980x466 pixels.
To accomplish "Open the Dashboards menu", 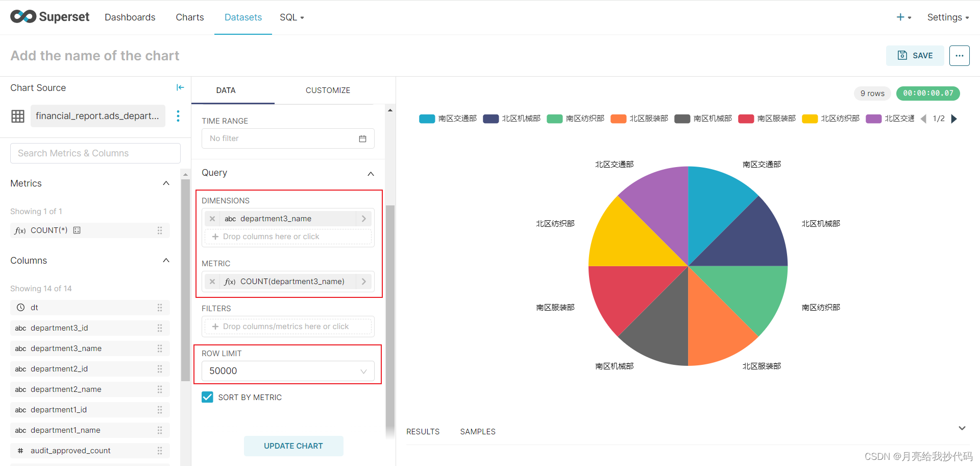I will [130, 17].
